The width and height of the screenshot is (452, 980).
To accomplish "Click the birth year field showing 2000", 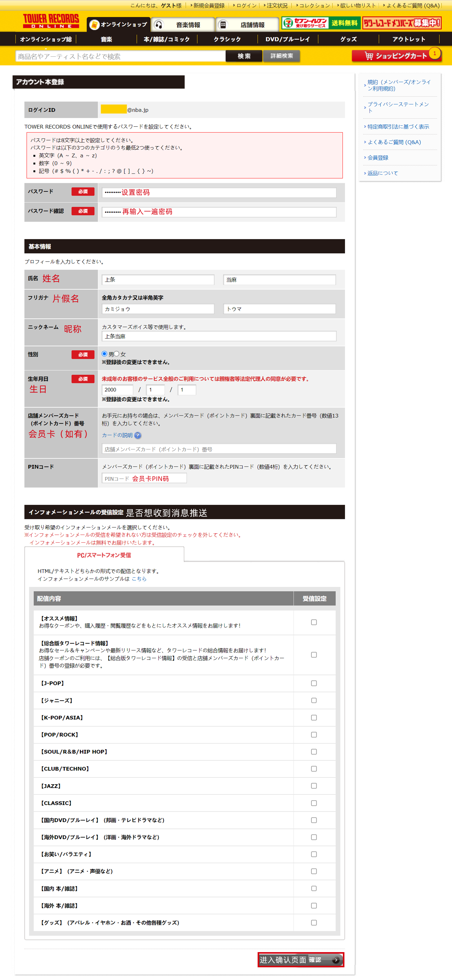I will tap(118, 390).
